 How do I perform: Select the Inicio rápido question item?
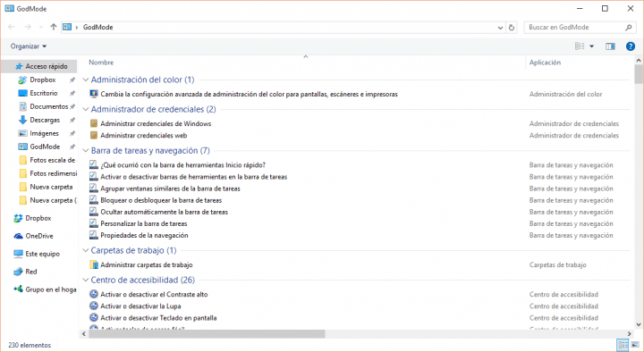click(182, 165)
